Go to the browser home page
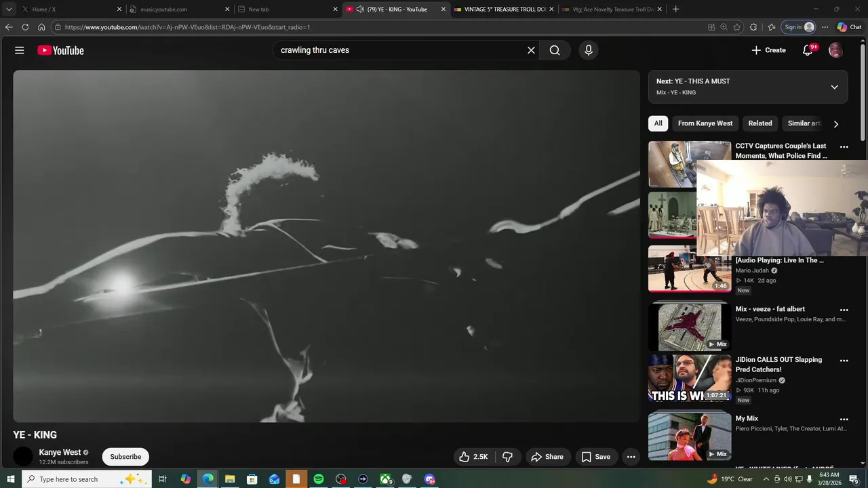 (x=41, y=27)
